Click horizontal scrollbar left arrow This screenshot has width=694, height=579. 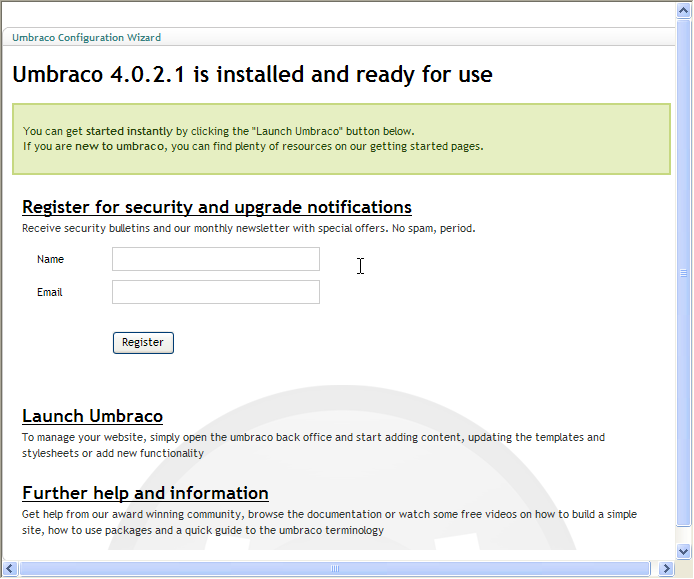10,568
